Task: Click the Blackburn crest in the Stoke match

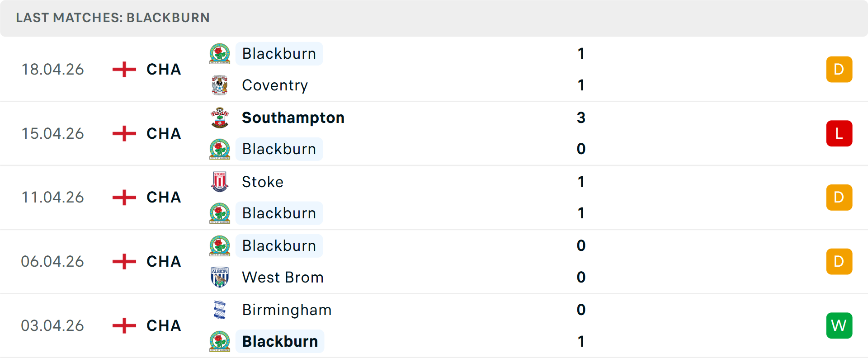Action: [220, 213]
